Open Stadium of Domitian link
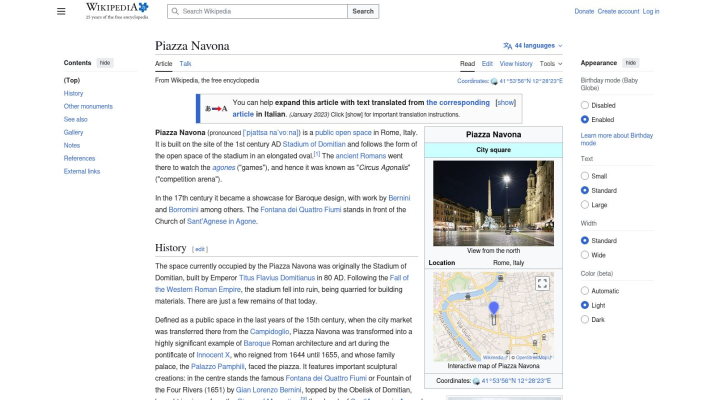Viewport: 720px width, 400px height. point(314,144)
